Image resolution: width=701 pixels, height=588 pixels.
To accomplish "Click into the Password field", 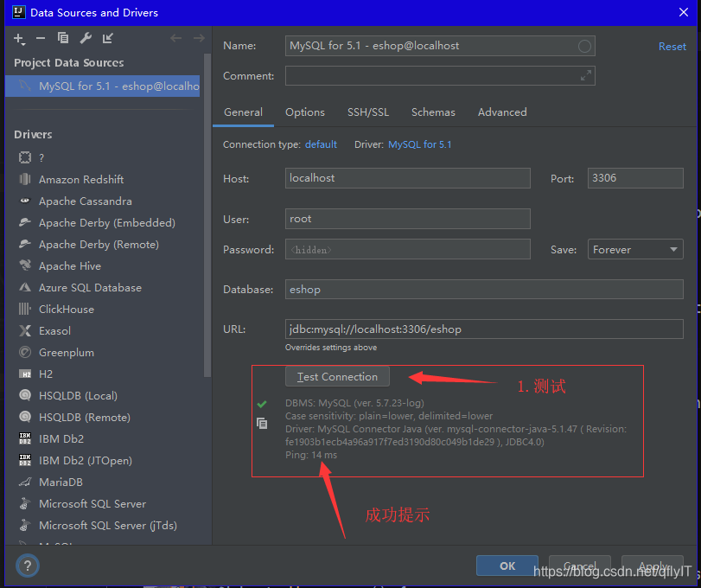I will [x=408, y=249].
